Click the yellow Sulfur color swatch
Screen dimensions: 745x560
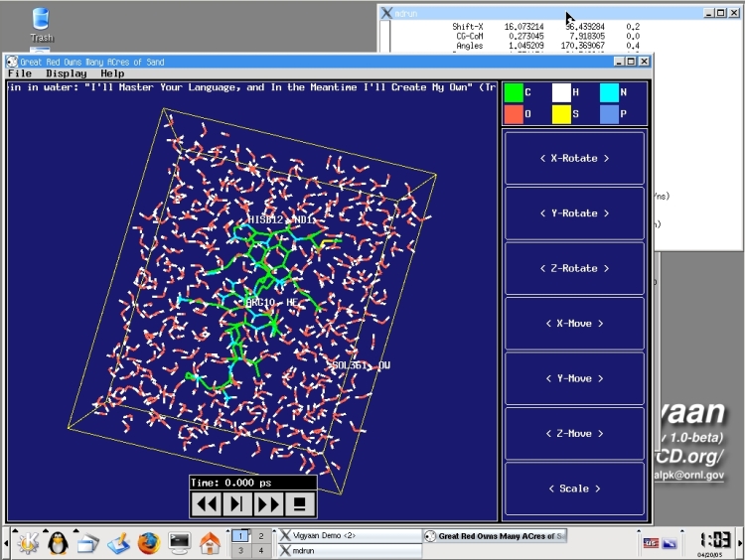coord(562,113)
